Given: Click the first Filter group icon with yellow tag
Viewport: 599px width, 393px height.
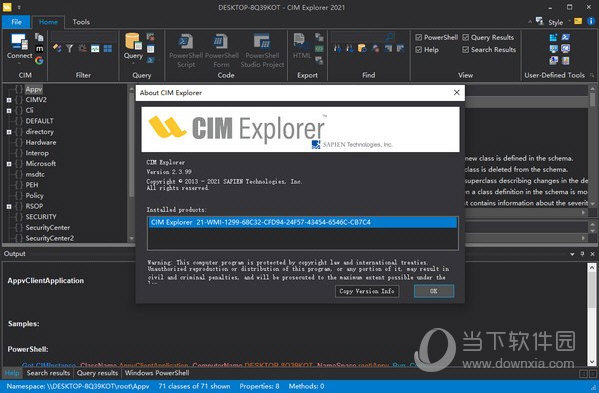Looking at the screenshot, I should [x=57, y=48].
